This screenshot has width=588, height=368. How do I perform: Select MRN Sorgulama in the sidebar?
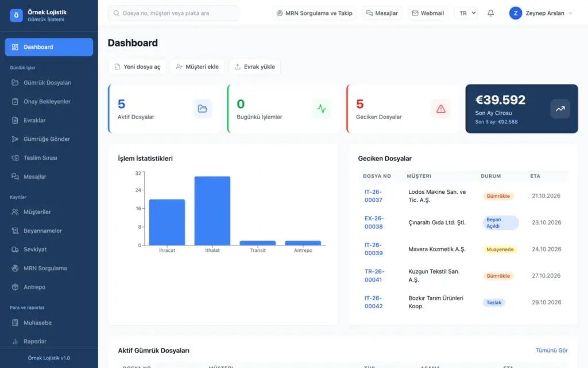49,268
